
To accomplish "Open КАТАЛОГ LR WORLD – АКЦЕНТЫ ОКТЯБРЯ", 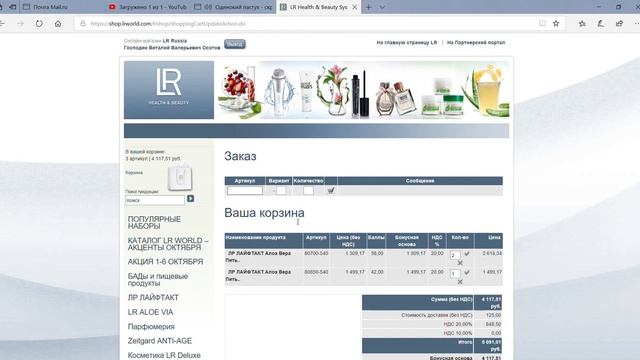I will pos(168,244).
